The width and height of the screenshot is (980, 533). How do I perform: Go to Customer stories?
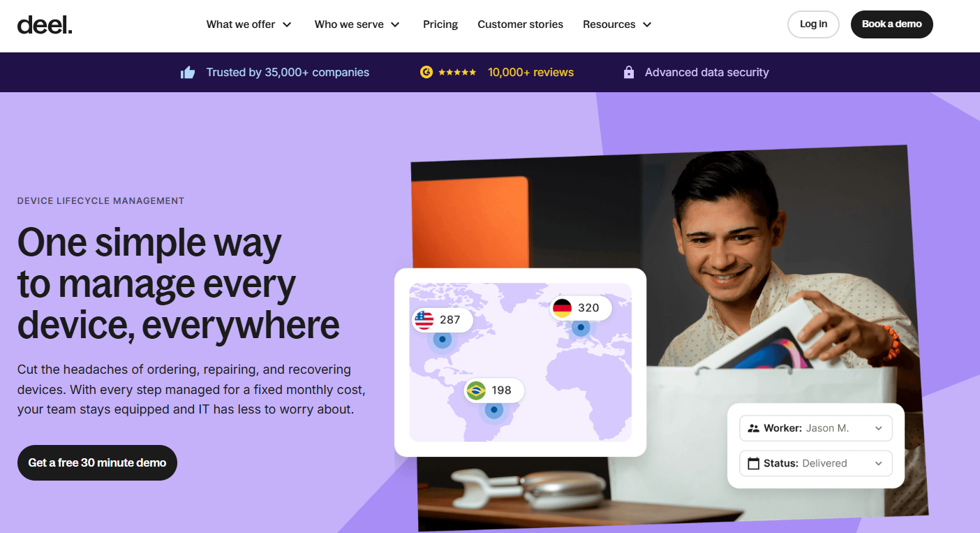click(520, 24)
